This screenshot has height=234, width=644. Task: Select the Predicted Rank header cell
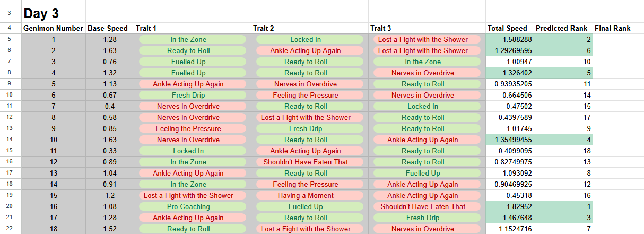pos(563,28)
